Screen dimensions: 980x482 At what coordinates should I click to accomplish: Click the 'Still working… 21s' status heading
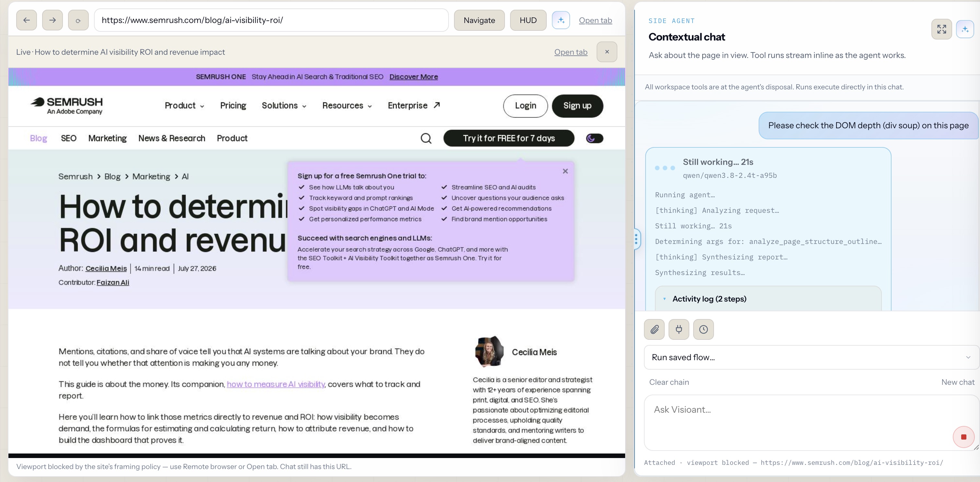click(x=718, y=162)
